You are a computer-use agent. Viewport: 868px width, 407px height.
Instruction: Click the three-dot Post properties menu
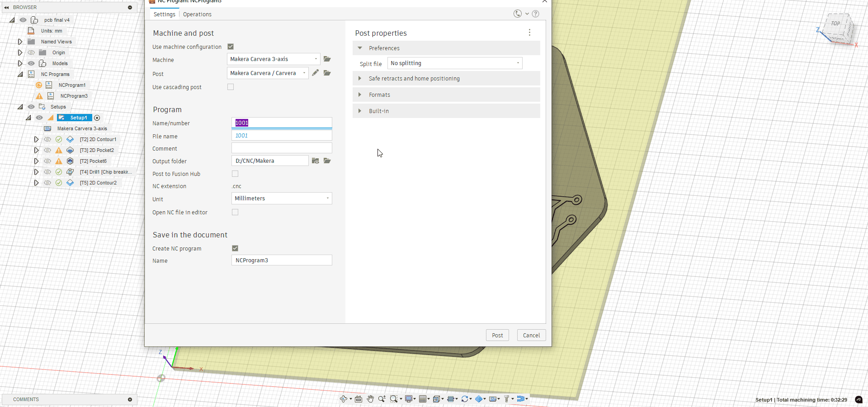coord(529,33)
